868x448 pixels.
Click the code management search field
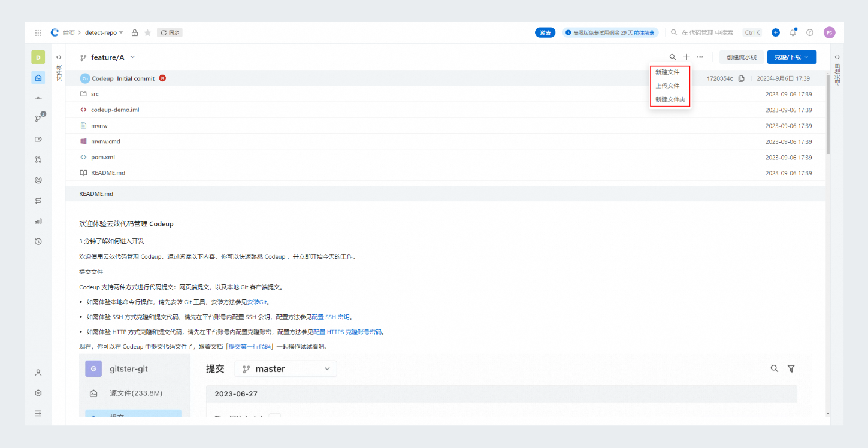[x=706, y=32]
